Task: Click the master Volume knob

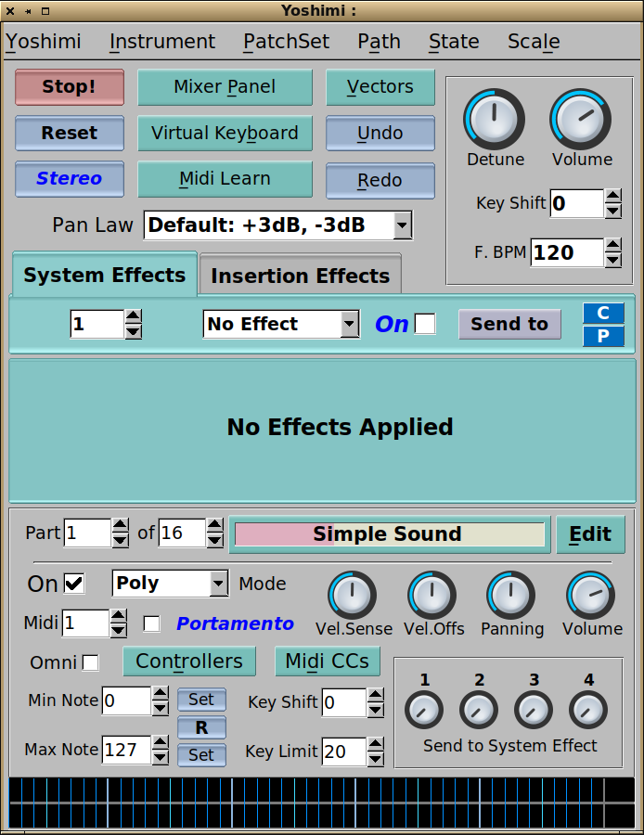Action: [581, 120]
